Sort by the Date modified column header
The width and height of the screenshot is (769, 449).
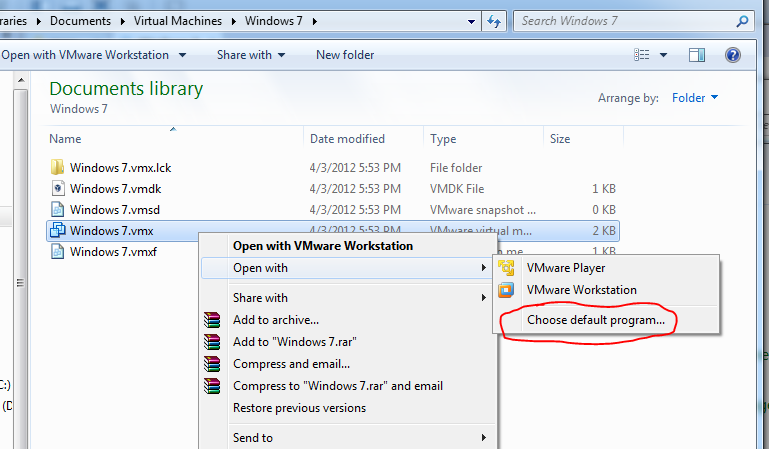pyautogui.click(x=363, y=139)
